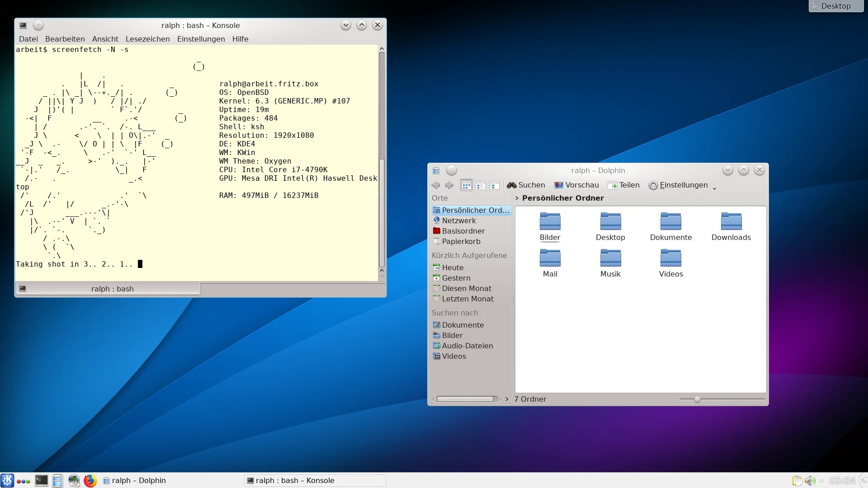Expand the Dolphin toolbar overflow chevron
Viewport: 868px width, 488px height.
click(x=715, y=188)
